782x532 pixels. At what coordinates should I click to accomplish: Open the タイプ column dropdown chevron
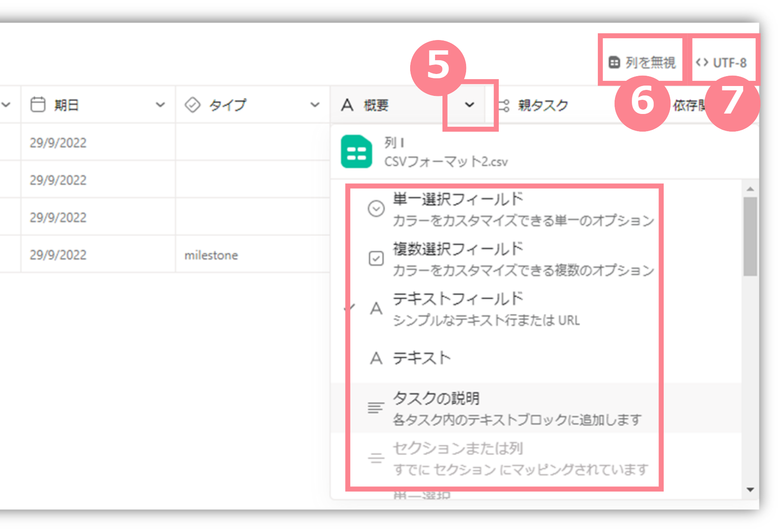coord(315,105)
